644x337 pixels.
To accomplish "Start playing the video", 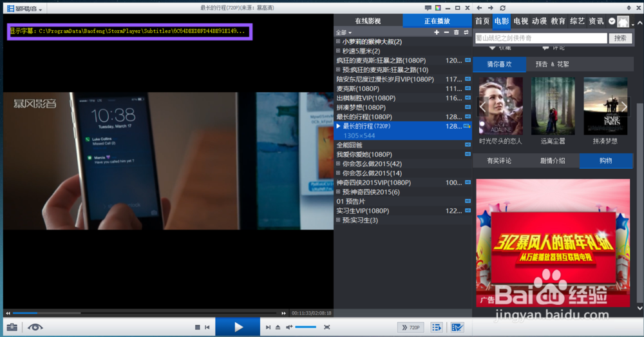I will point(238,327).
